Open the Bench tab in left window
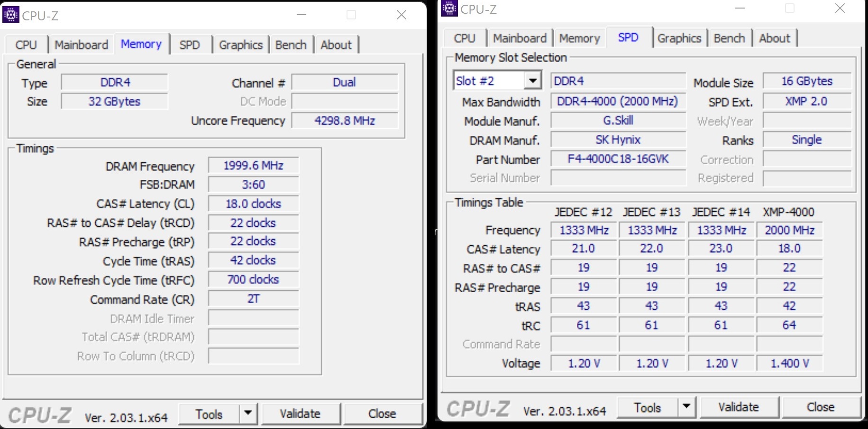 (x=291, y=45)
